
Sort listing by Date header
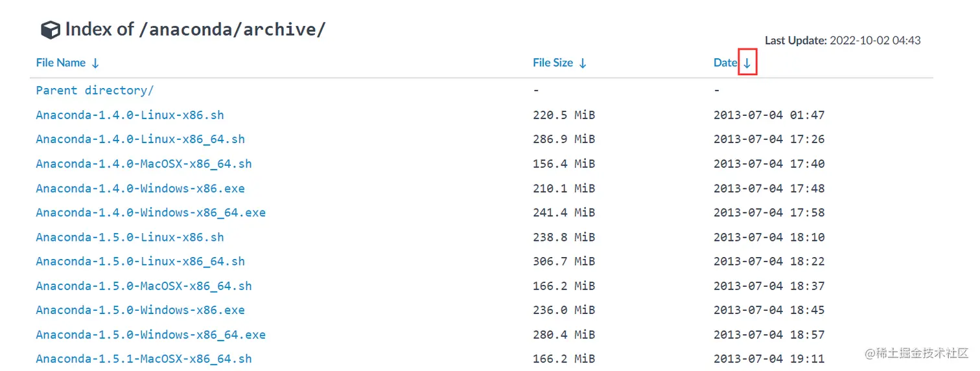[x=725, y=63]
